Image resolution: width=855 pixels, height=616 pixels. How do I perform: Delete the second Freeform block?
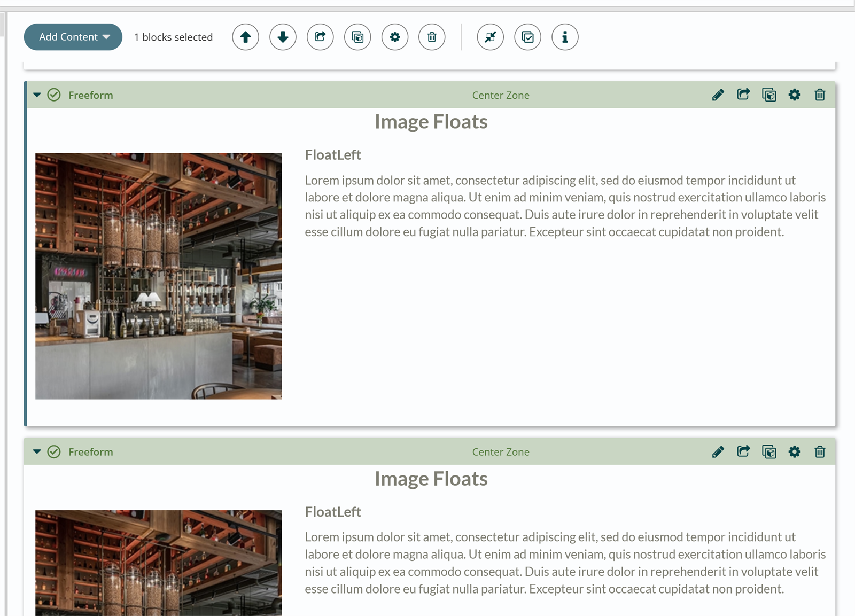820,452
